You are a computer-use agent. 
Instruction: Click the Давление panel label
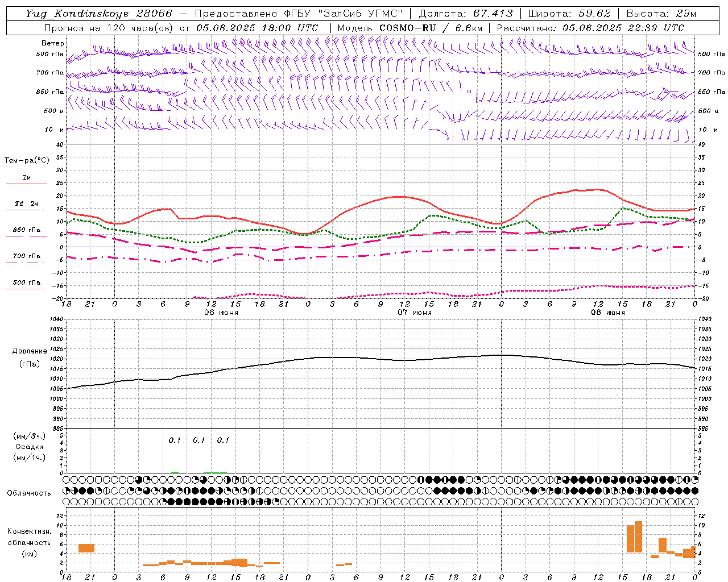click(x=30, y=351)
